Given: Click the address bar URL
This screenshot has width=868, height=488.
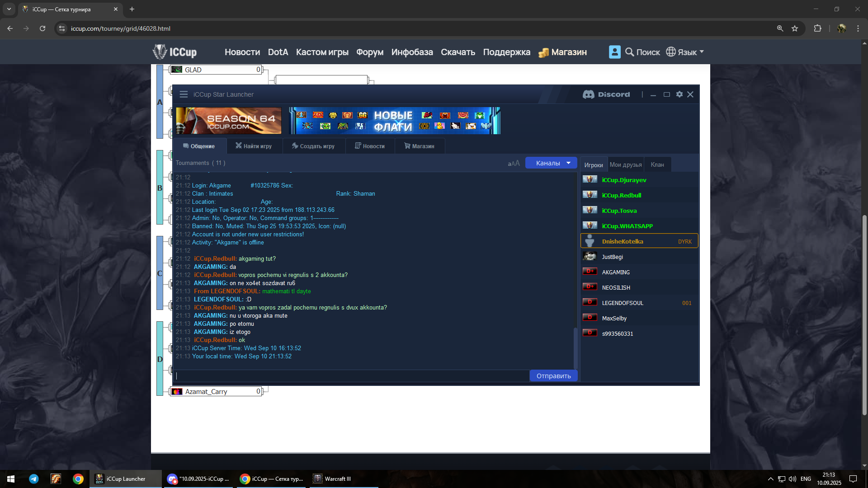Looking at the screenshot, I should coord(121,28).
